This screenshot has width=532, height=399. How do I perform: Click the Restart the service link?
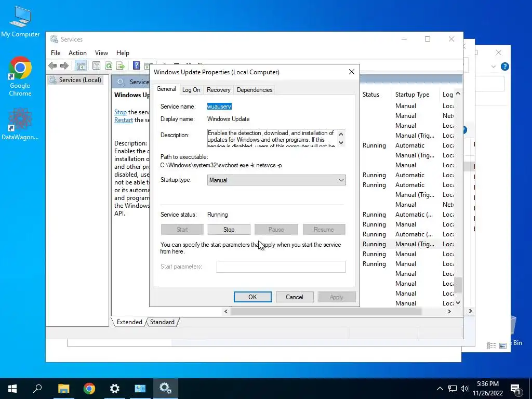pos(124,120)
